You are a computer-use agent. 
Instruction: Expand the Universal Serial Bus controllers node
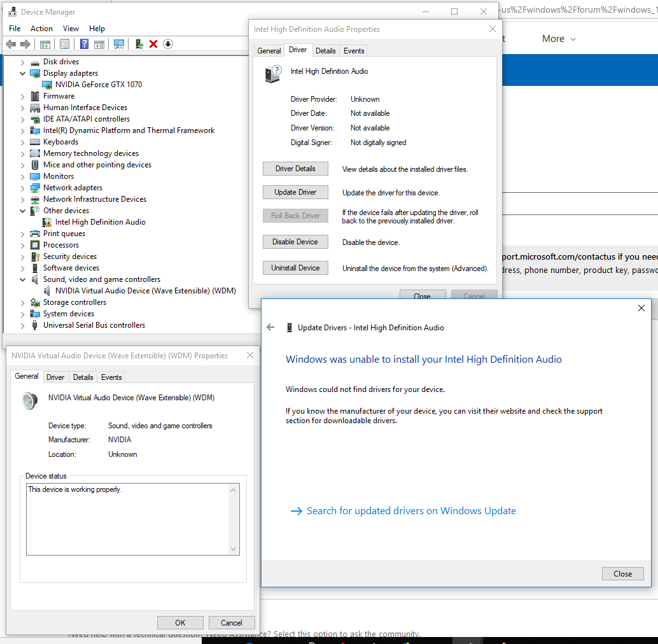click(x=23, y=326)
